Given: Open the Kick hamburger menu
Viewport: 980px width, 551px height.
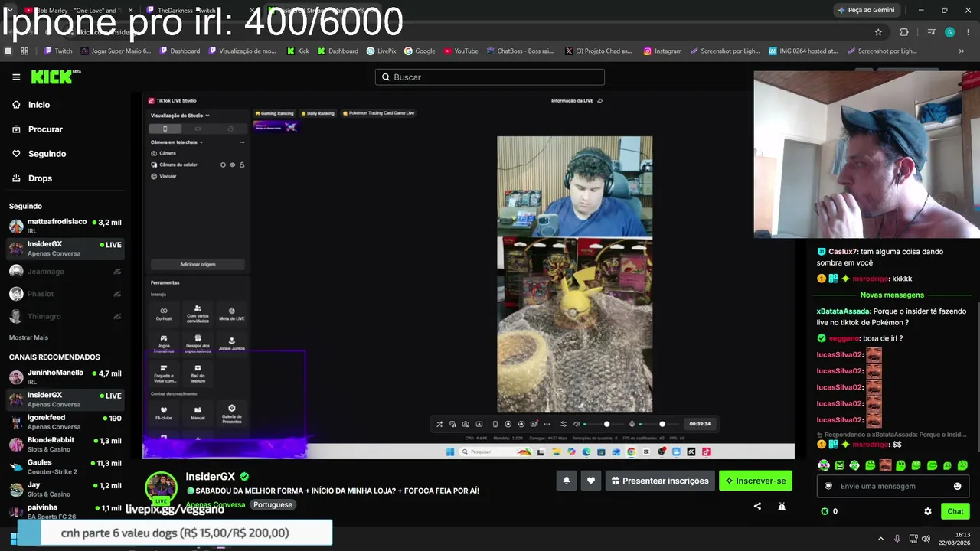Looking at the screenshot, I should [16, 77].
